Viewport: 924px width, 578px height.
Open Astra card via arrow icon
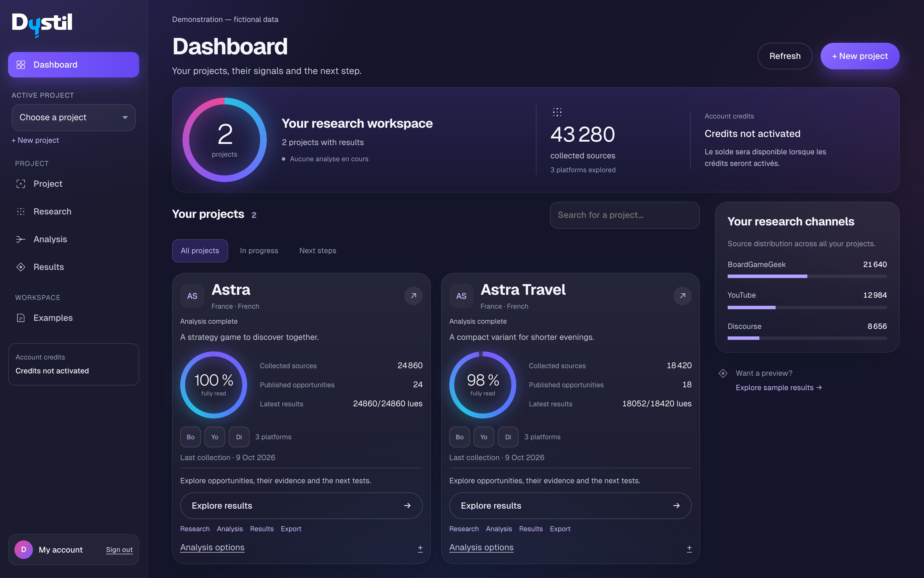point(413,295)
